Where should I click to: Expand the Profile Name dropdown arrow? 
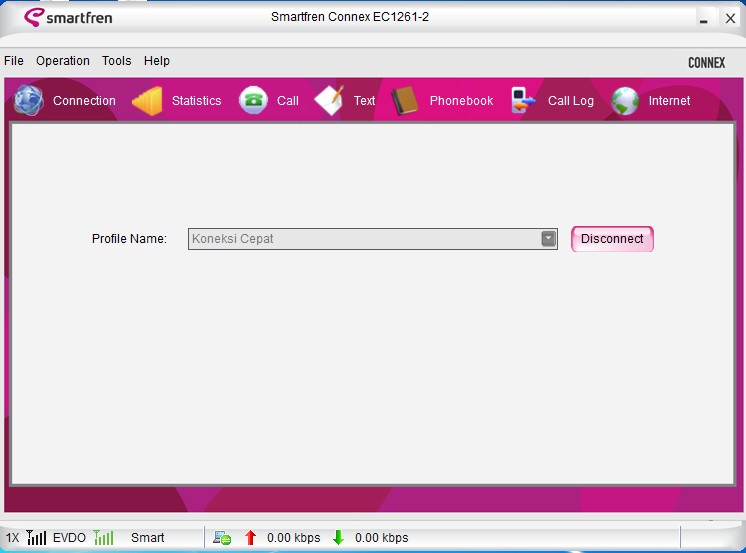549,238
